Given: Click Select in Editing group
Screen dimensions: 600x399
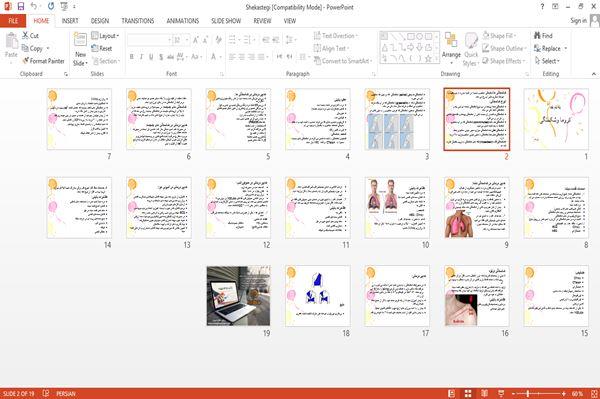Looking at the screenshot, I should pyautogui.click(x=547, y=61).
